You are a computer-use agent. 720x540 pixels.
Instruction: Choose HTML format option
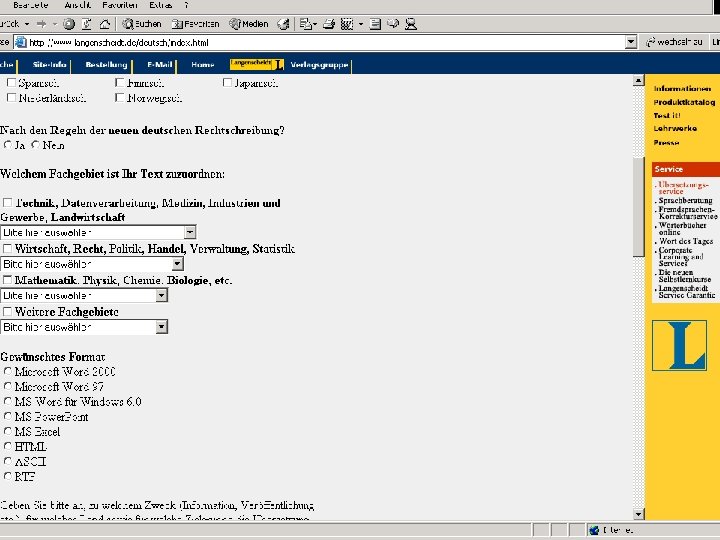(x=7, y=446)
